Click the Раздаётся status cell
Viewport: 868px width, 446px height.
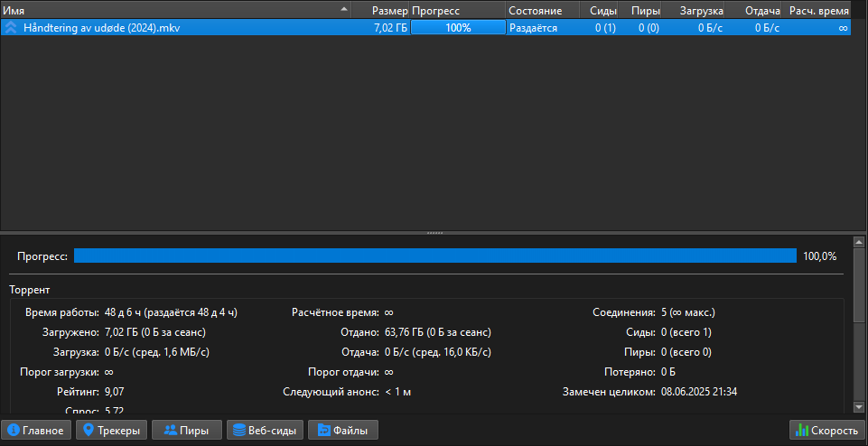pyautogui.click(x=533, y=28)
